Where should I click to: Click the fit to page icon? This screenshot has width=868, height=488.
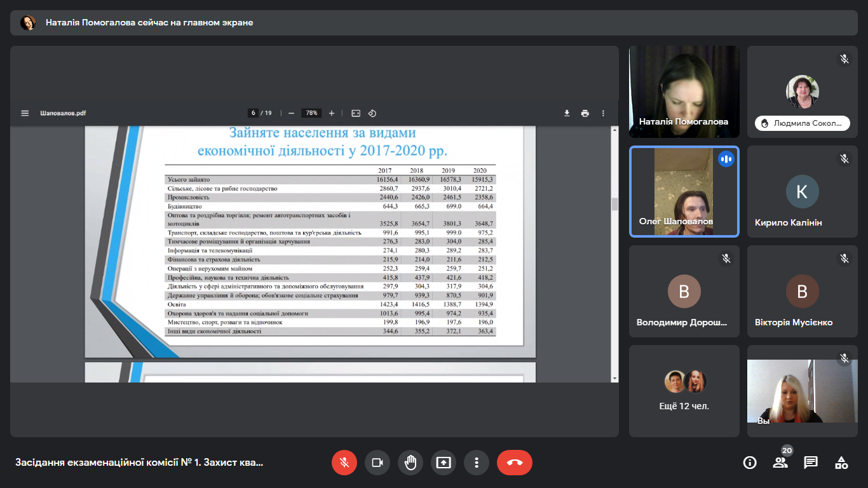[x=356, y=113]
